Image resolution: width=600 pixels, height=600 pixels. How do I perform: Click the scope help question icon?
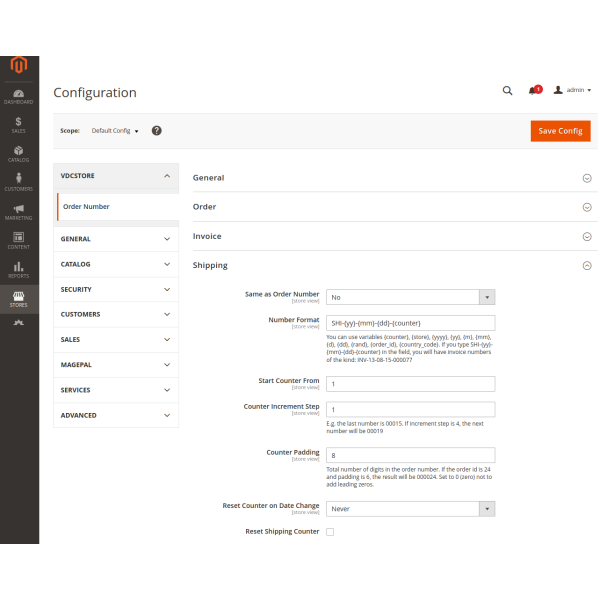click(156, 130)
